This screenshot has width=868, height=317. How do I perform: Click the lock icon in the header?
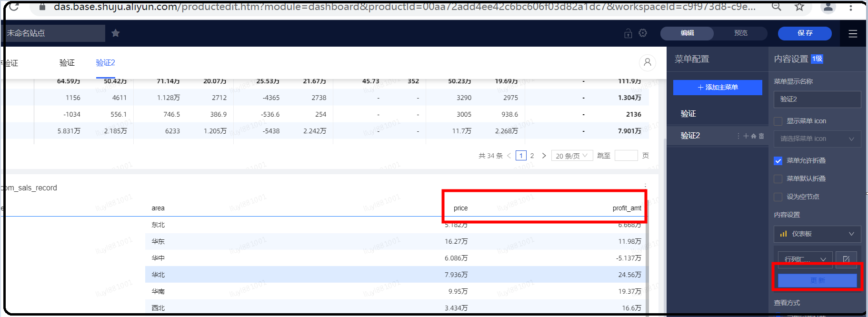pos(628,33)
